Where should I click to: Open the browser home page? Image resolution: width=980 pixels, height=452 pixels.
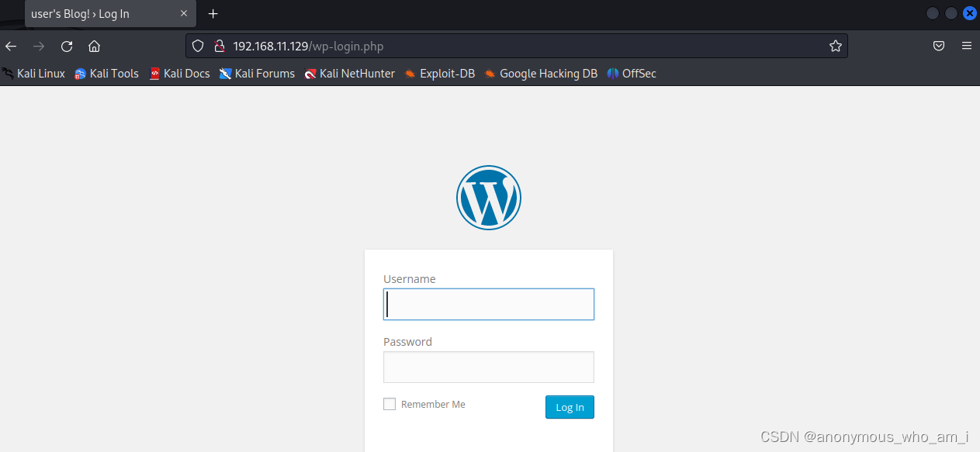tap(94, 46)
